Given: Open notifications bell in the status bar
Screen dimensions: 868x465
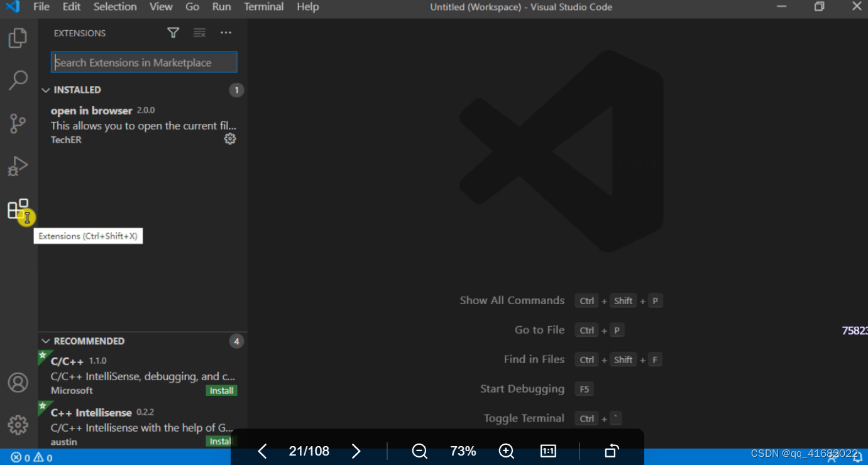Looking at the screenshot, I should [x=857, y=457].
